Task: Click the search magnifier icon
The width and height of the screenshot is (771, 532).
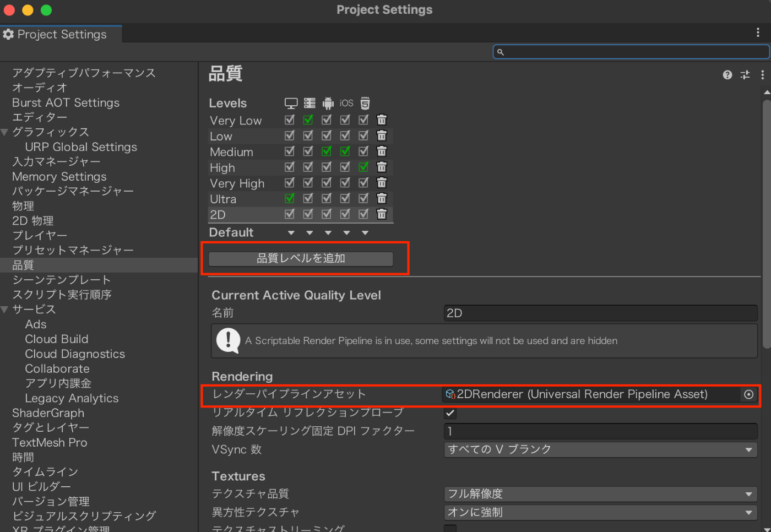Action: (501, 52)
